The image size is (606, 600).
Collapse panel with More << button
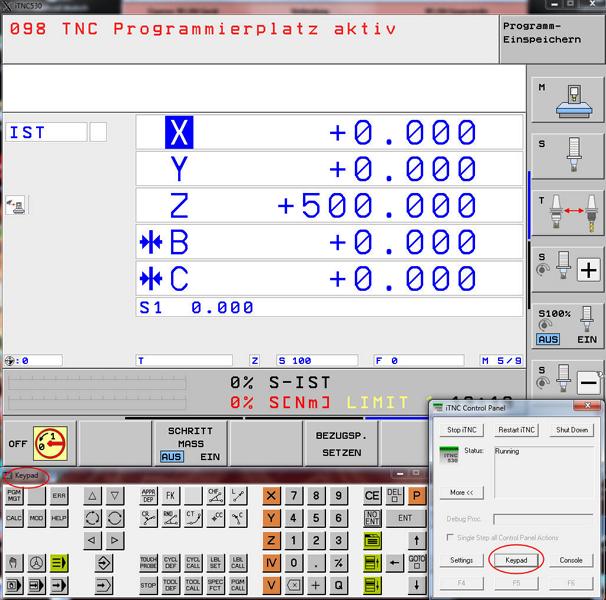[461, 492]
